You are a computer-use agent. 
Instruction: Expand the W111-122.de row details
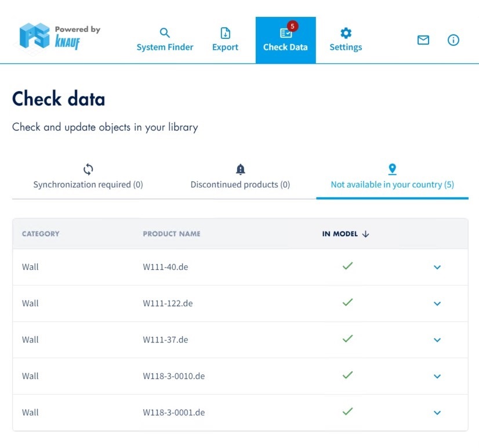click(437, 304)
